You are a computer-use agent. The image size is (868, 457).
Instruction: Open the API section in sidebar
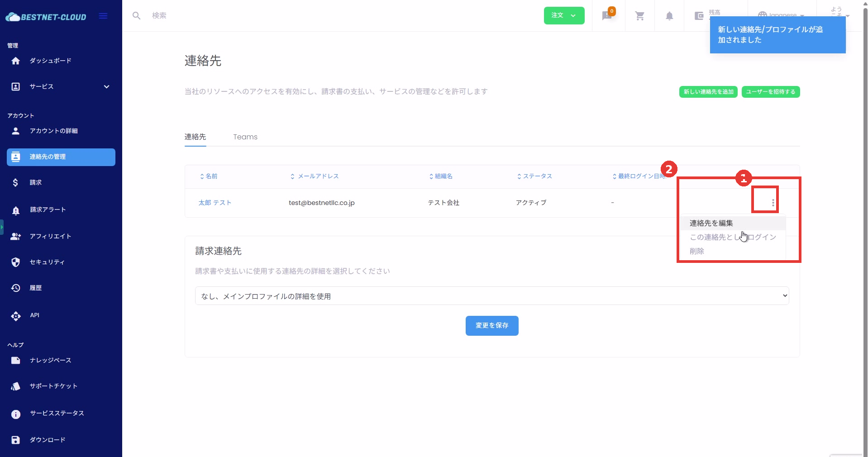tap(34, 315)
